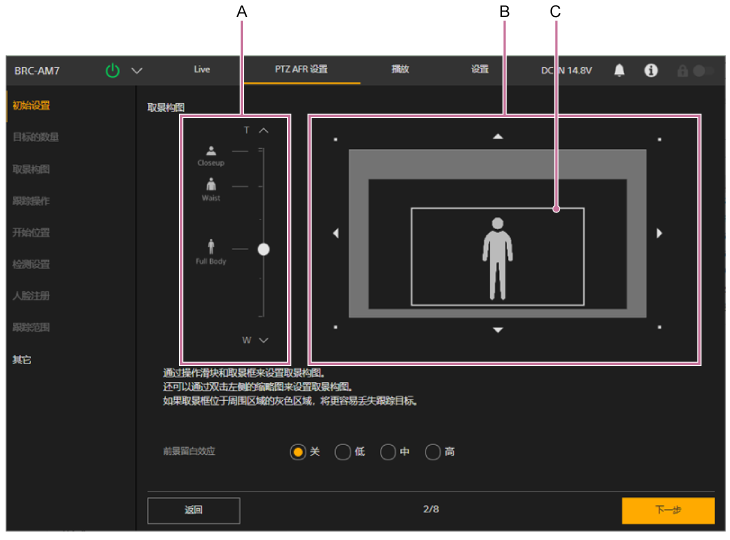Switch to the Live tab

202,70
